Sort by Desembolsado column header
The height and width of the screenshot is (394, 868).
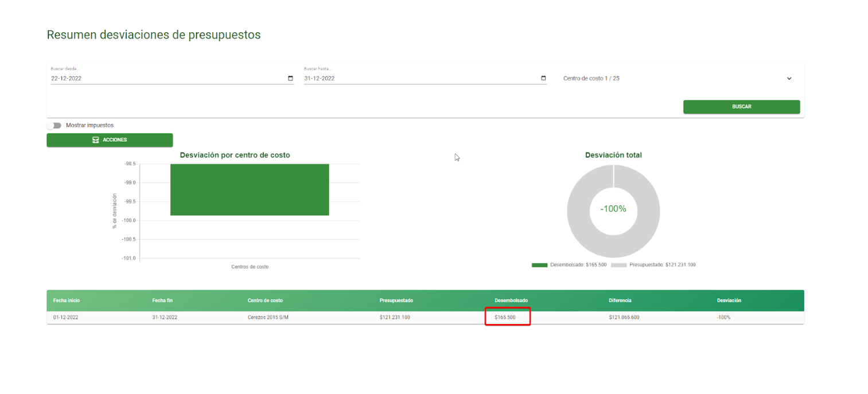511,301
